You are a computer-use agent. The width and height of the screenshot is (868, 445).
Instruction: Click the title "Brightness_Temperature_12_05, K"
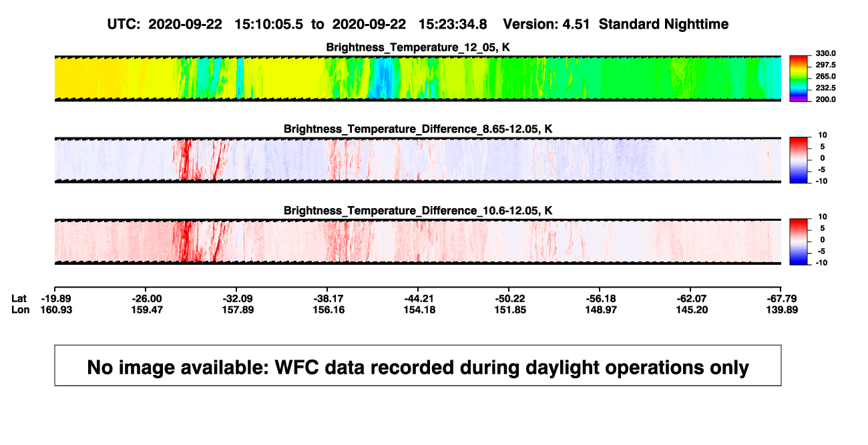418,47
